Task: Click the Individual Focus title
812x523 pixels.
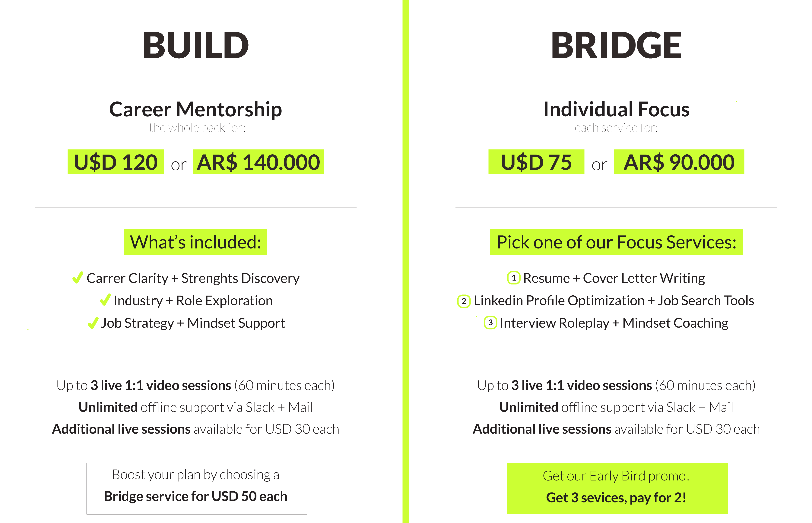Action: pyautogui.click(x=616, y=109)
